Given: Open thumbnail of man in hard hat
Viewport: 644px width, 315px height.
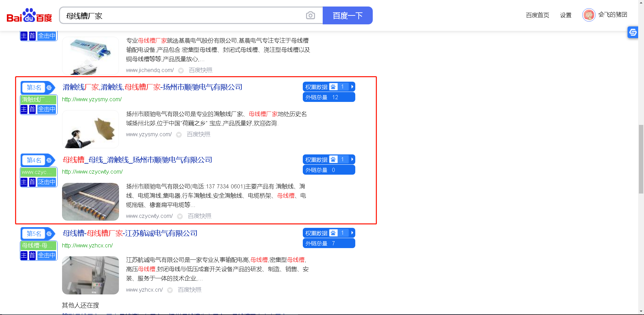Looking at the screenshot, I should point(91,129).
